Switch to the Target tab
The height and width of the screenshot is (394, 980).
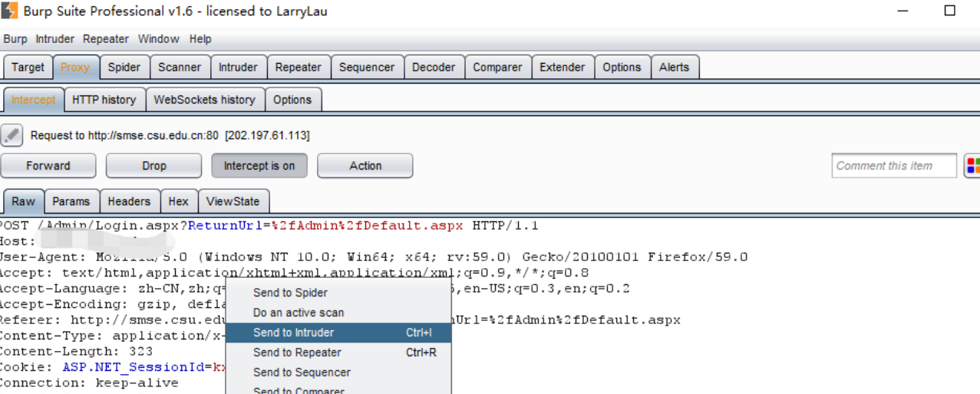(28, 68)
